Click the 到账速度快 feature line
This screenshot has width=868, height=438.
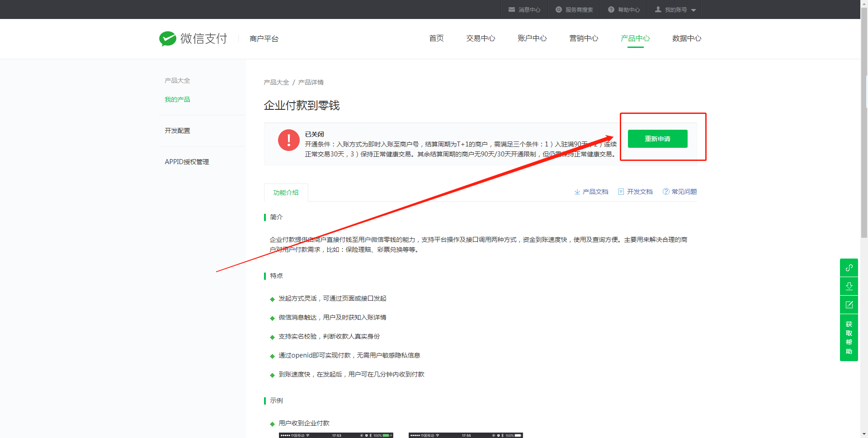(x=351, y=374)
